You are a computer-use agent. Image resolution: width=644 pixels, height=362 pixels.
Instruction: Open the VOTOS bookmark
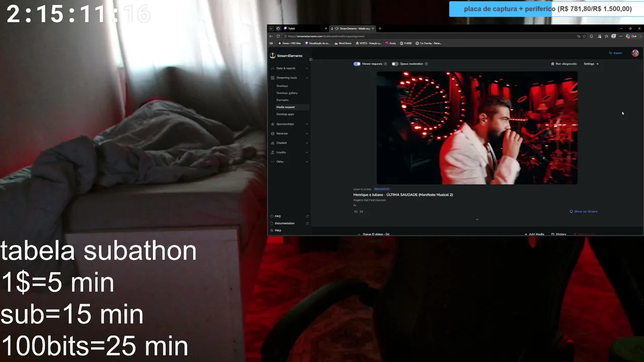tap(368, 43)
